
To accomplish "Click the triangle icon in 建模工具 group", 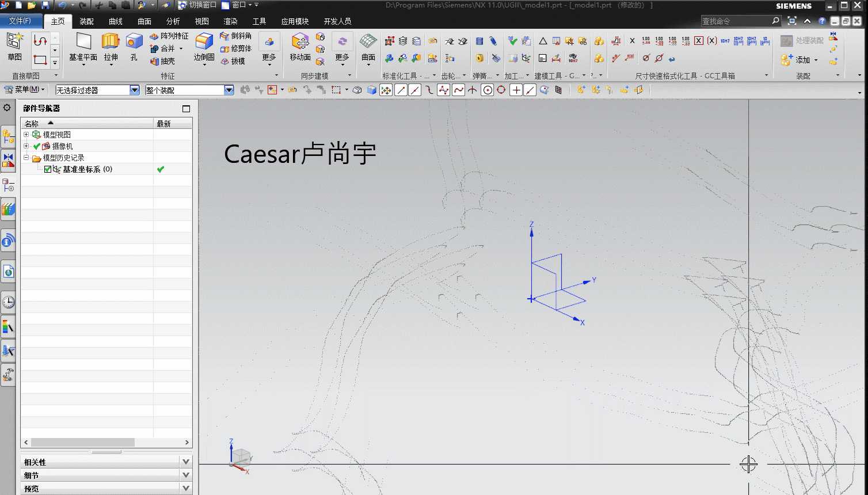I will pos(543,41).
